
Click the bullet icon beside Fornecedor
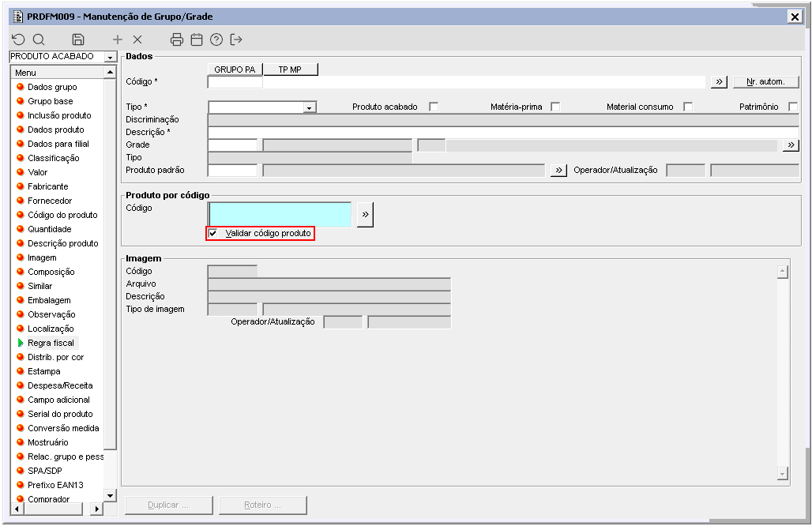(x=21, y=201)
